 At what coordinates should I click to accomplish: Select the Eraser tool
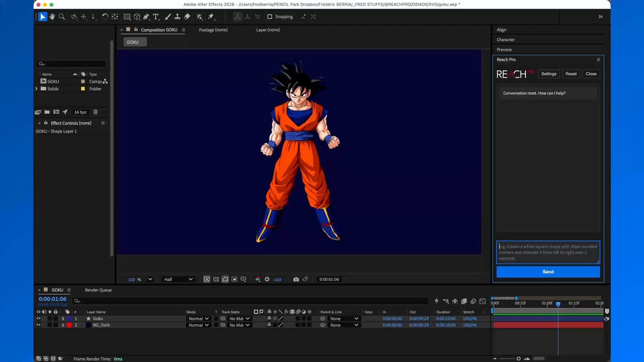(x=187, y=17)
